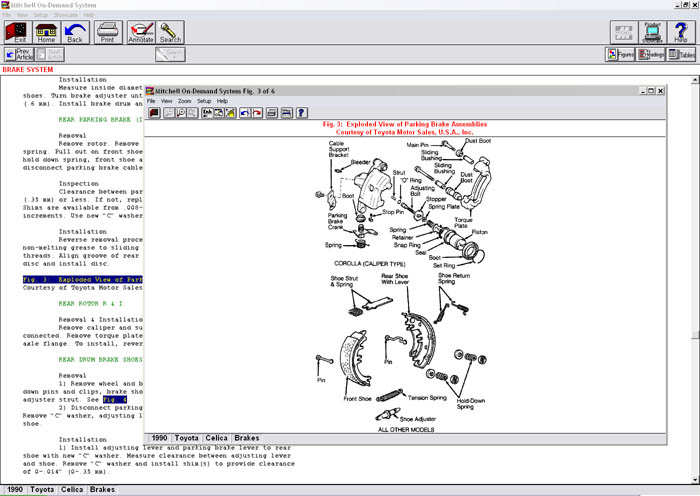Open the Search tool
This screenshot has height=496, width=700.
click(171, 32)
